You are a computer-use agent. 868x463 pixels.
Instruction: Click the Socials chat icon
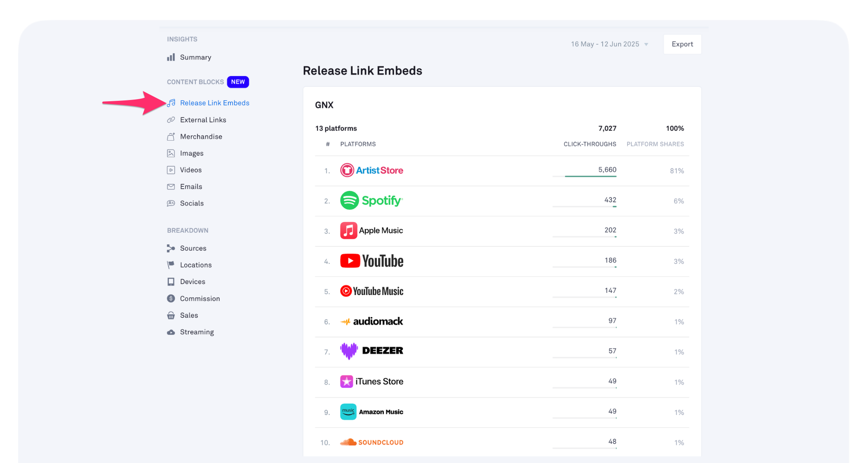(x=171, y=203)
